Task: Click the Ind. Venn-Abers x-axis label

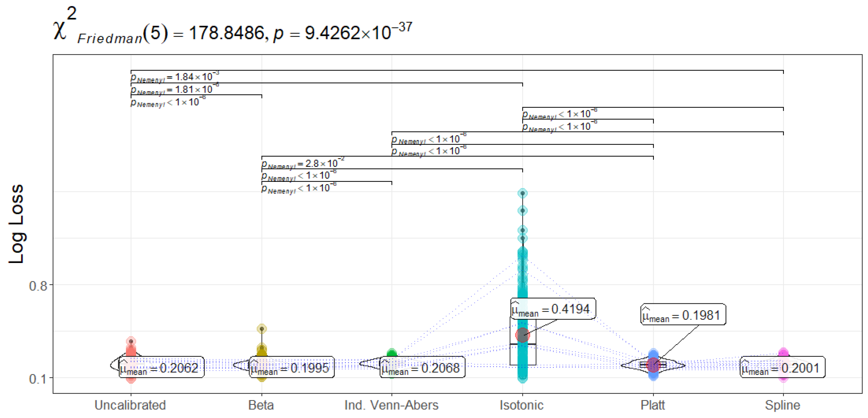Action: point(391,405)
